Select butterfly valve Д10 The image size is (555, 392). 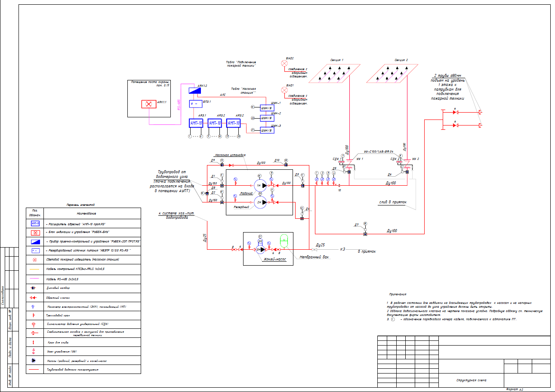[x=286, y=165]
